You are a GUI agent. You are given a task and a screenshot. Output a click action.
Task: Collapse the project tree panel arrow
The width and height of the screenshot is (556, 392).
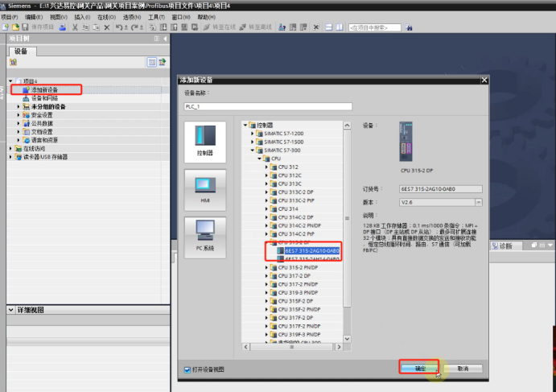point(165,39)
